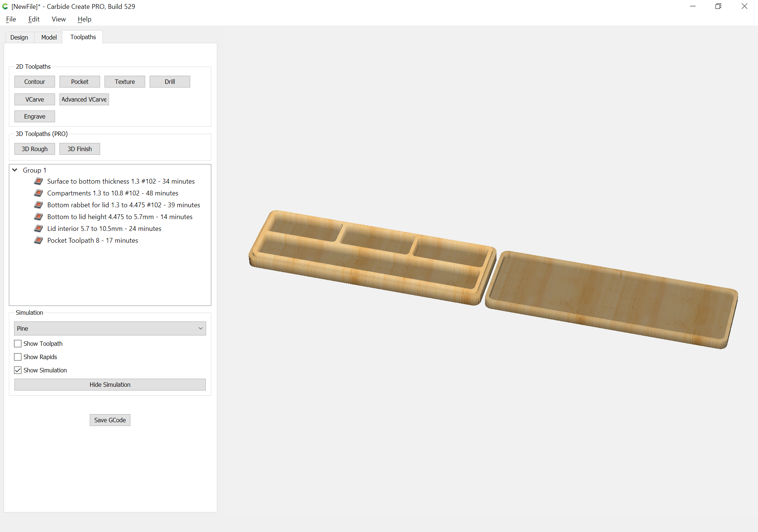This screenshot has height=532, width=758.
Task: Open the View menu
Action: pyautogui.click(x=59, y=19)
